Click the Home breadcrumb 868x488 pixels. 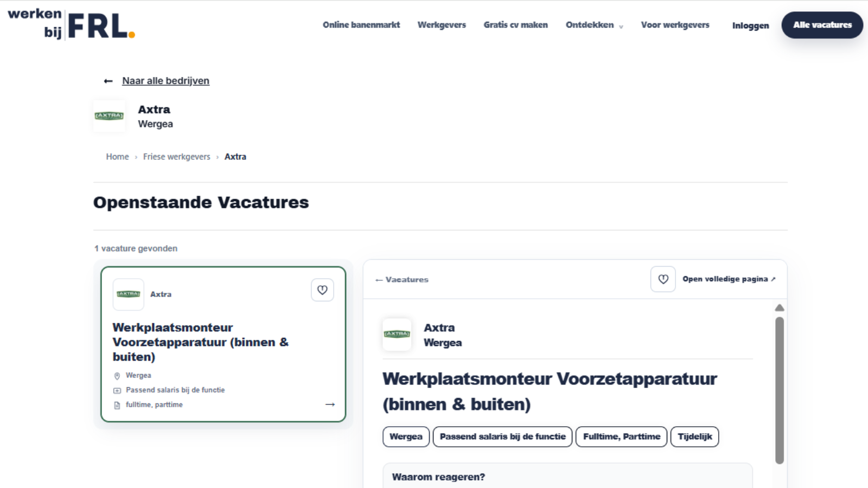[118, 157]
